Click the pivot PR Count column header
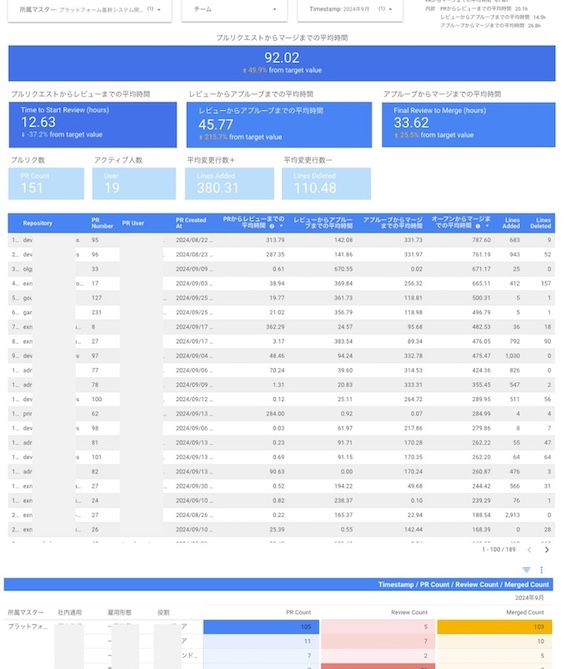Image resolution: width=567 pixels, height=669 pixels. click(x=298, y=612)
